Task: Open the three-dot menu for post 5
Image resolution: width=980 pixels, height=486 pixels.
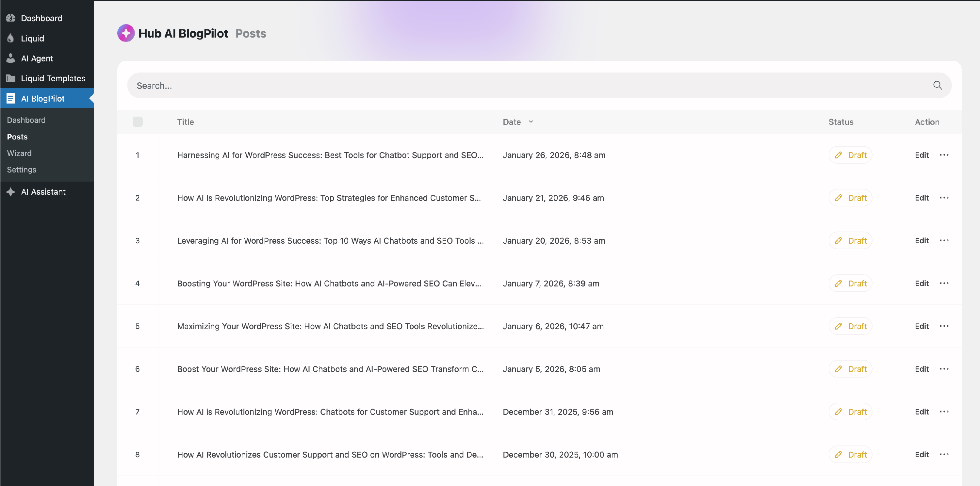Action: point(944,326)
